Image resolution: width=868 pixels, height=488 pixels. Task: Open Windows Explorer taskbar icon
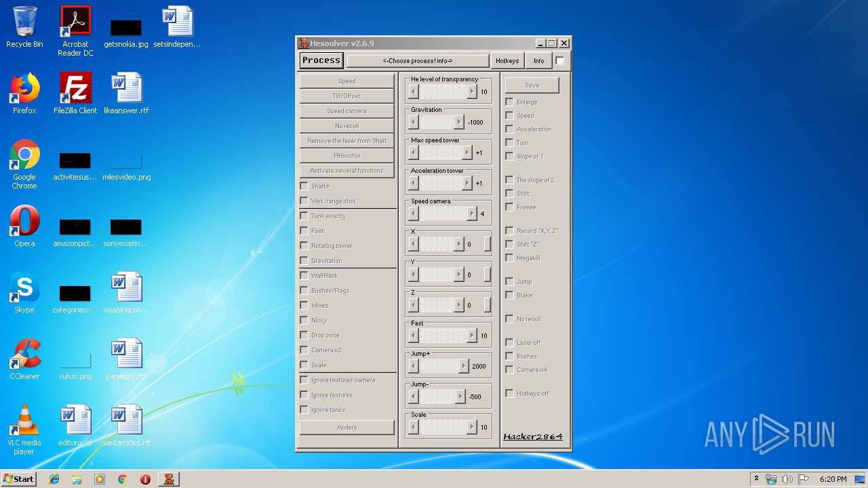(77, 479)
